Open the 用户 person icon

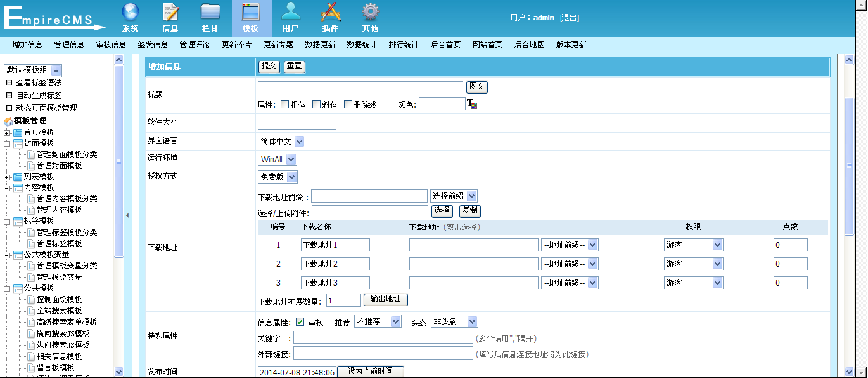pos(290,12)
